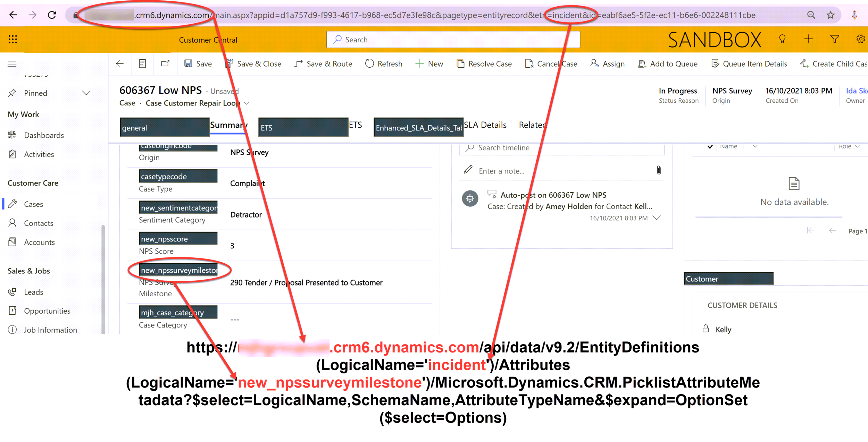The width and height of the screenshot is (868, 442).
Task: Open the filter icon in top bar
Action: tap(835, 39)
